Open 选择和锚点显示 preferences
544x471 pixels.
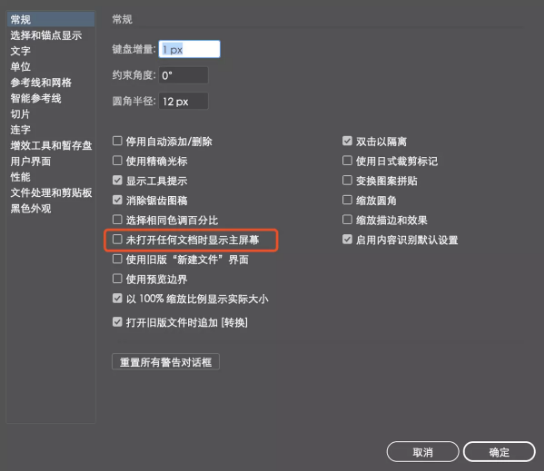pyautogui.click(x=46, y=35)
